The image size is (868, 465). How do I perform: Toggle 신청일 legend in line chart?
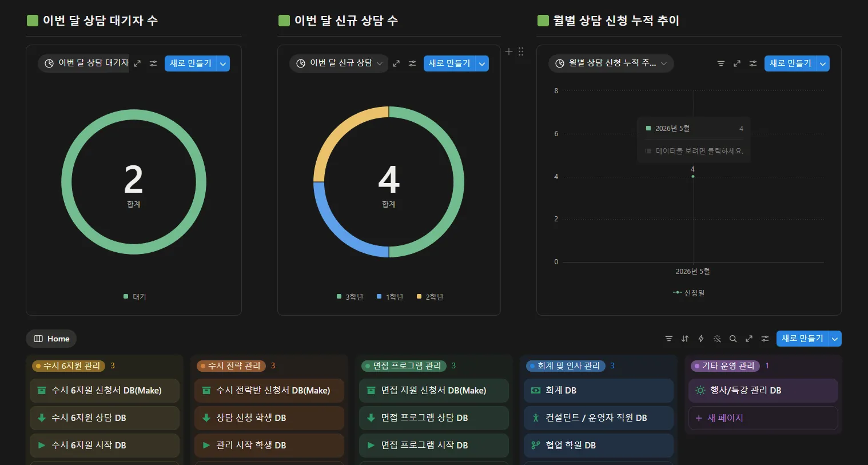[689, 293]
